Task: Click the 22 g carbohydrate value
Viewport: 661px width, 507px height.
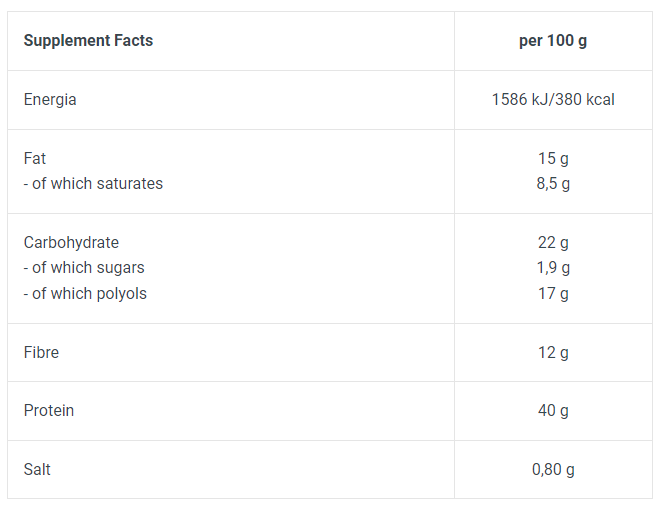Action: (x=553, y=243)
